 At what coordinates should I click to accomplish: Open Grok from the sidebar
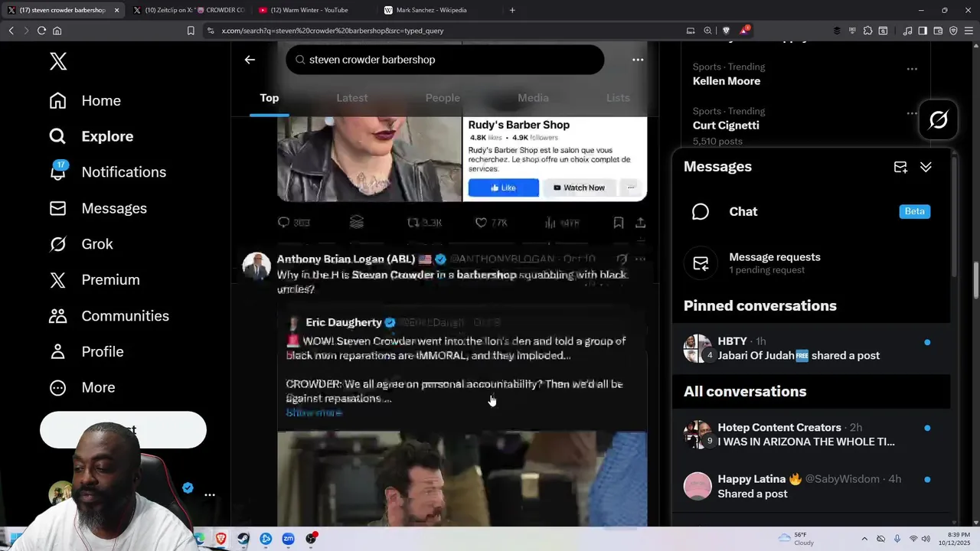pos(80,244)
